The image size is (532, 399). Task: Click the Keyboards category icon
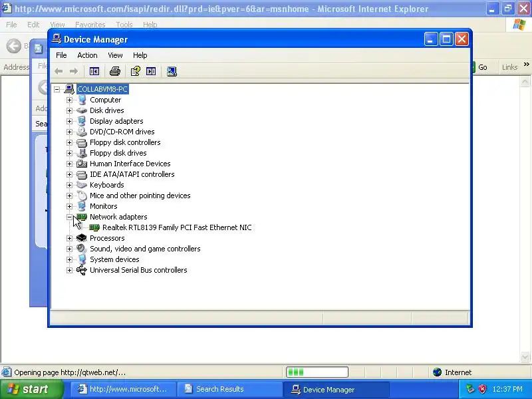[82, 185]
